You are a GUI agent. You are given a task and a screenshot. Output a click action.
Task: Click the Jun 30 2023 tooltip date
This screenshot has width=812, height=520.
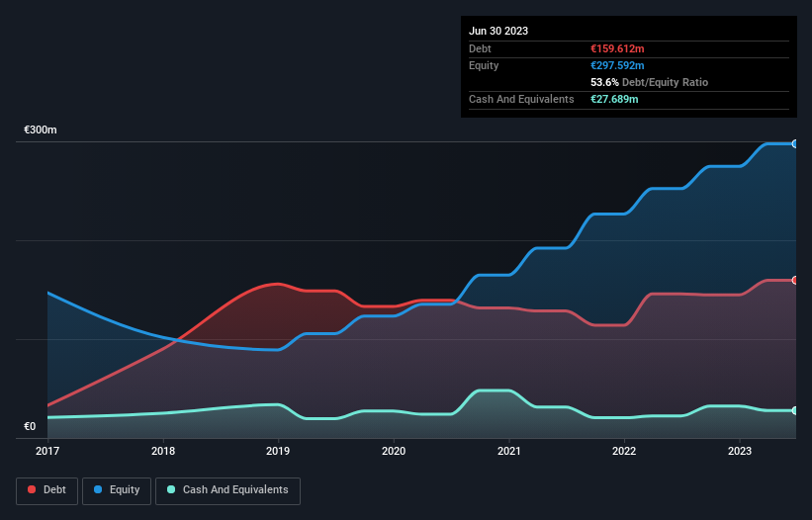[498, 31]
